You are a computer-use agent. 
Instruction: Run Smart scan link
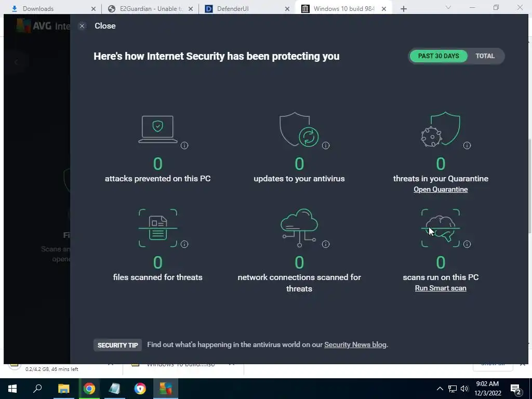(441, 288)
